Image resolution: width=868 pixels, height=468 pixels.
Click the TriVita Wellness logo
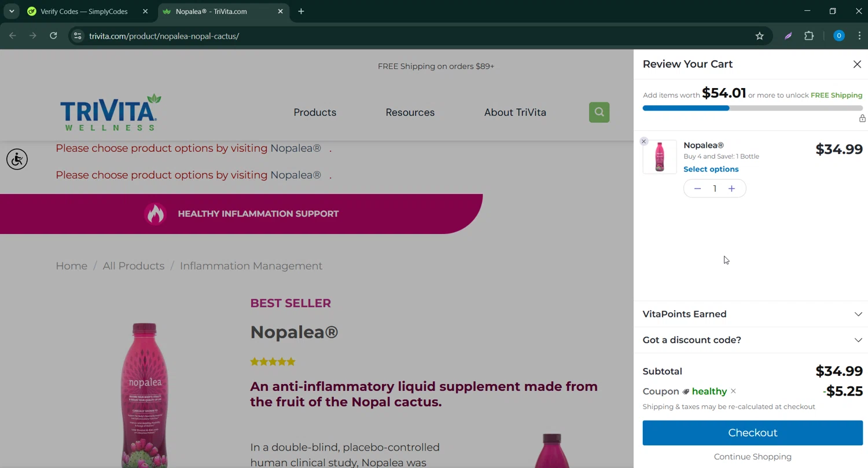[x=111, y=112]
